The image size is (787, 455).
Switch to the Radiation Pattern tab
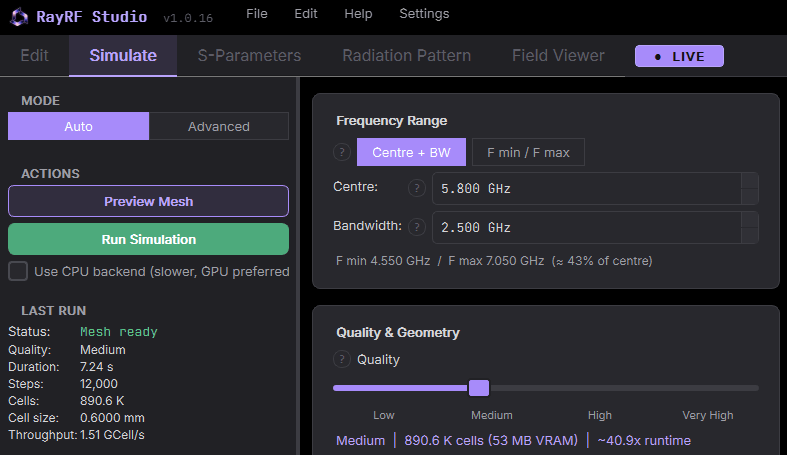[407, 55]
